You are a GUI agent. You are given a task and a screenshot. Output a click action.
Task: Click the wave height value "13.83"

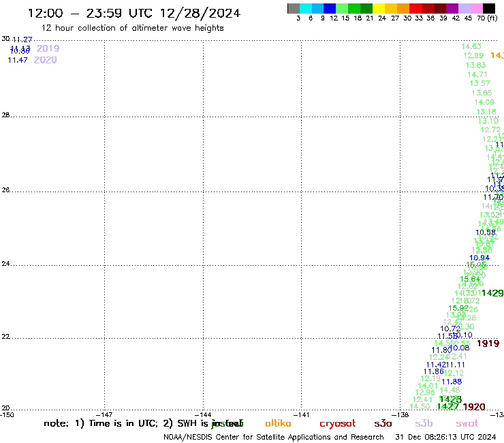[x=475, y=65]
